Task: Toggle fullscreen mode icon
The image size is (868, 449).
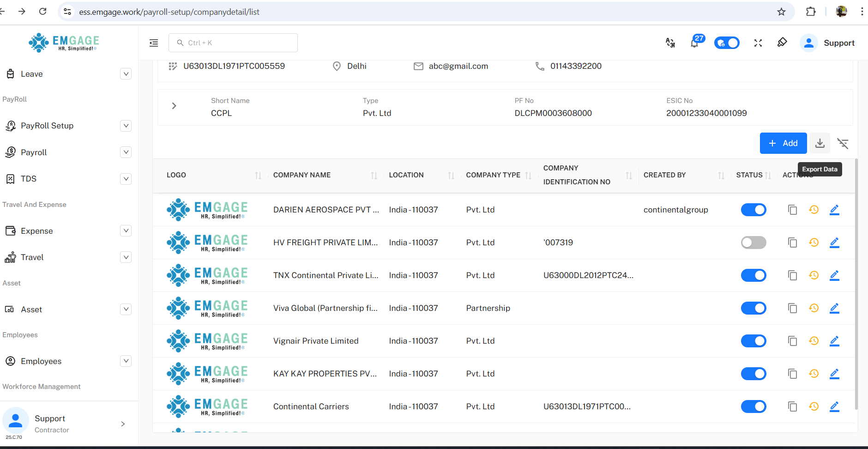Action: pos(758,43)
